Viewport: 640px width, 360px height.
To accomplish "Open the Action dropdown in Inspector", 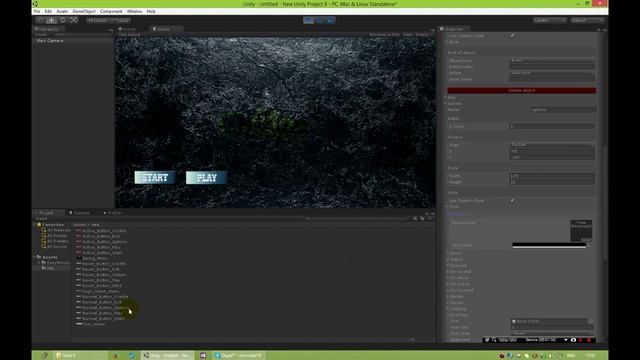I will click(x=552, y=73).
